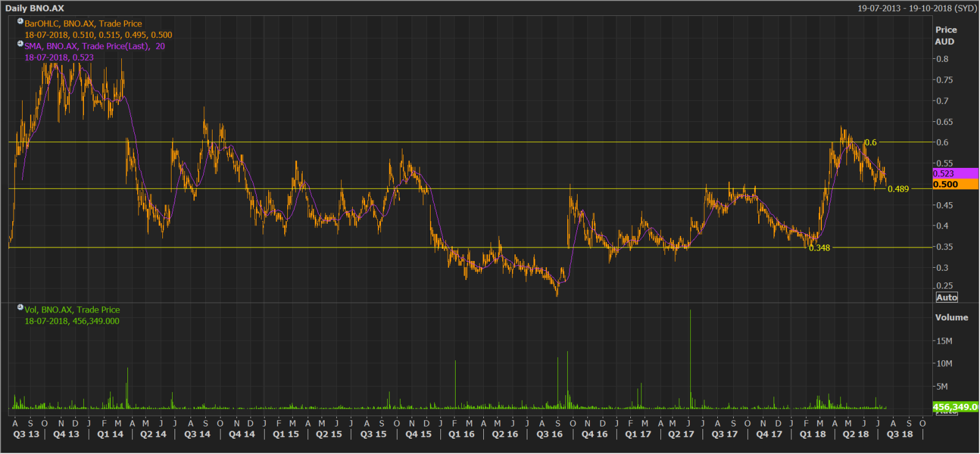This screenshot has width=980, height=454.
Task: Select the "BarOHLC, BNO.AX, Trade Price" legend label
Action: 83,24
